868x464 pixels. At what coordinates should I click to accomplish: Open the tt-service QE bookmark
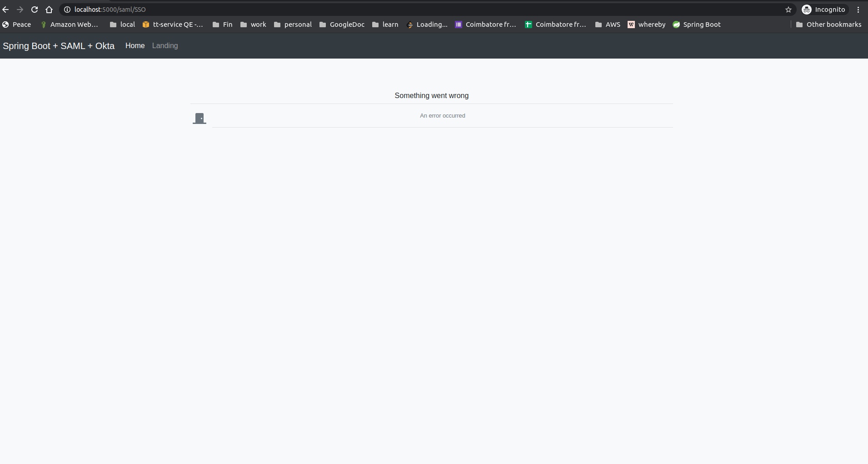[x=172, y=25]
